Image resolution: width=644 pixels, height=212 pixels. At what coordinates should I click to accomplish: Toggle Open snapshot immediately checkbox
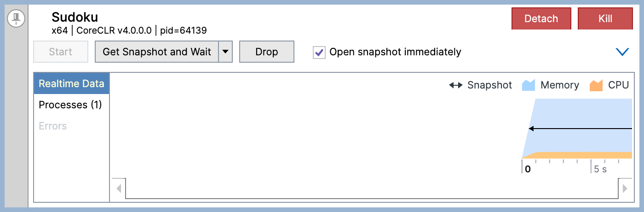(319, 52)
